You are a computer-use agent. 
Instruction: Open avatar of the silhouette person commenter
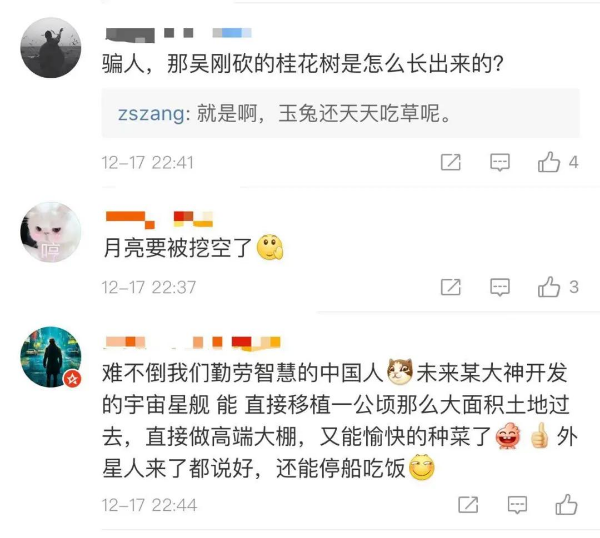pos(51,48)
